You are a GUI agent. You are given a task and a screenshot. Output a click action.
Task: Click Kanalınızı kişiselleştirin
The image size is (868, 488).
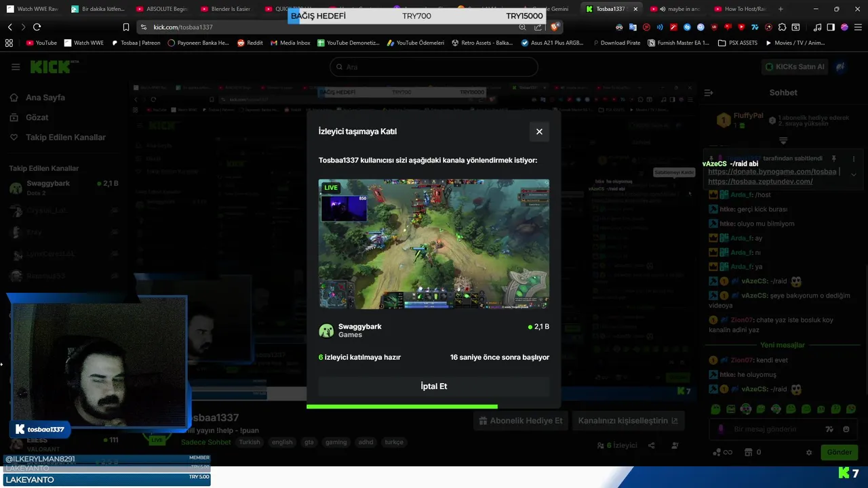pyautogui.click(x=628, y=421)
